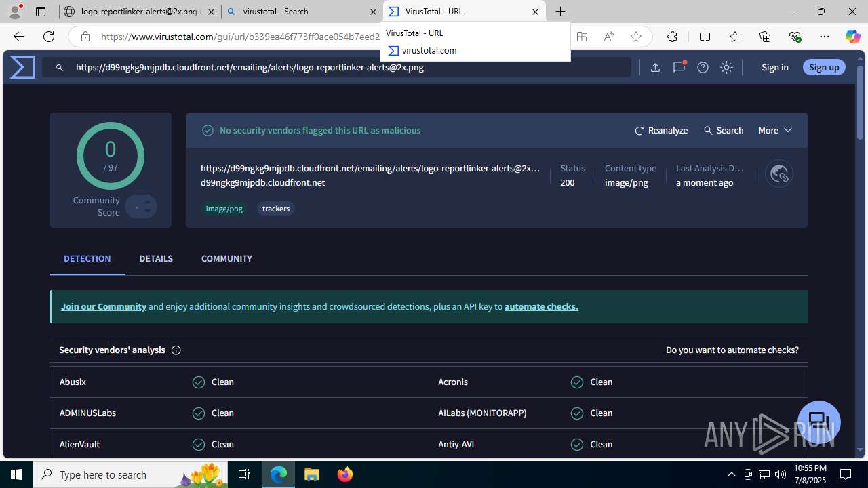The height and width of the screenshot is (488, 868).
Task: Click Do you want to automate checks?
Action: point(732,350)
